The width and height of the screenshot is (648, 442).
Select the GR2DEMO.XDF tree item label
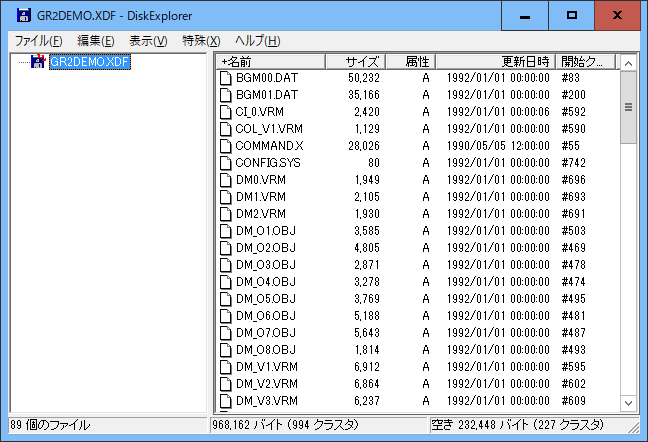[x=90, y=62]
